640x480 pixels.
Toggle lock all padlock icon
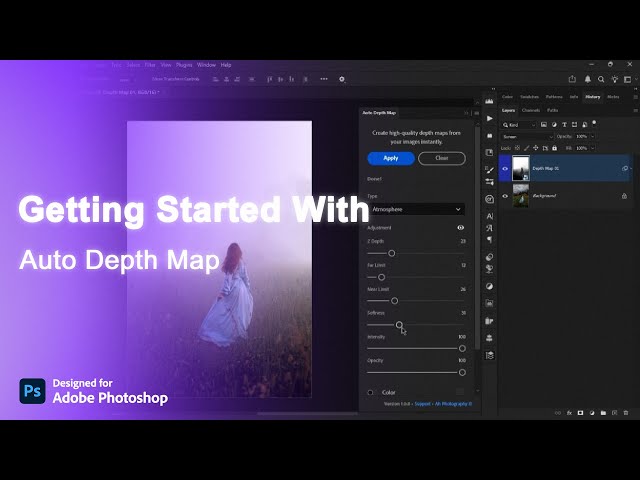[554, 148]
